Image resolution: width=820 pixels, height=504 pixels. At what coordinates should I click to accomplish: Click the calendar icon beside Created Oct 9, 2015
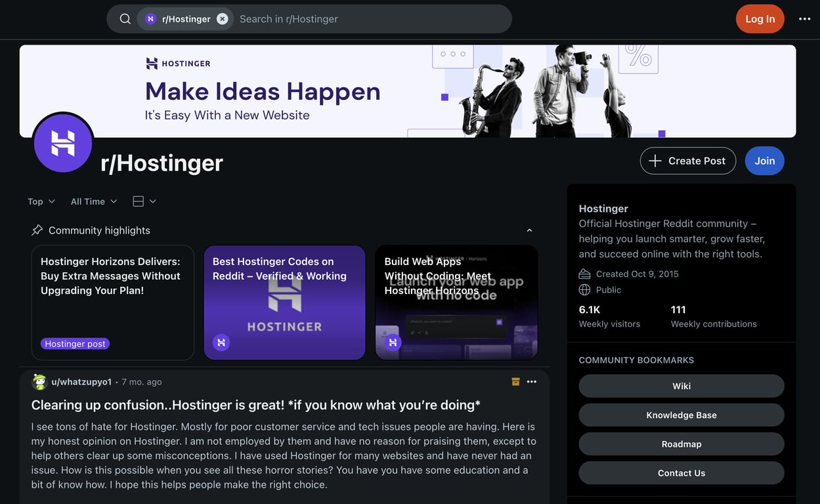[x=584, y=274]
